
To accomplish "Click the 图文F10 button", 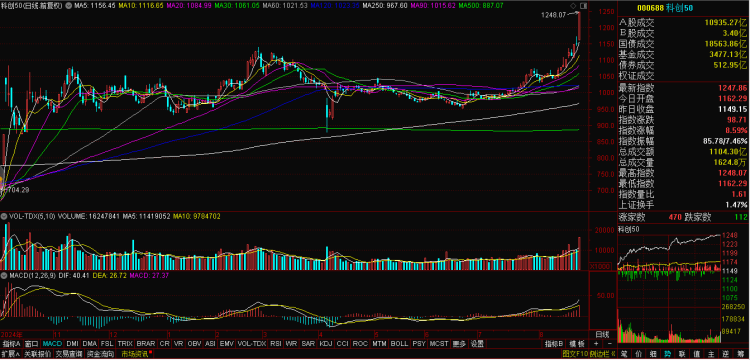I will point(575,354).
